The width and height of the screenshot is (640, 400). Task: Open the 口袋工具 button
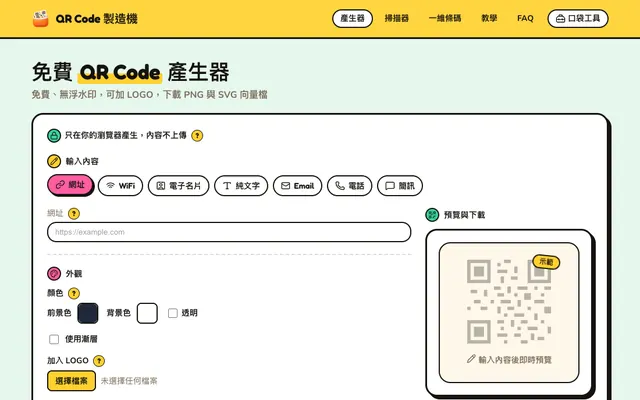click(578, 18)
